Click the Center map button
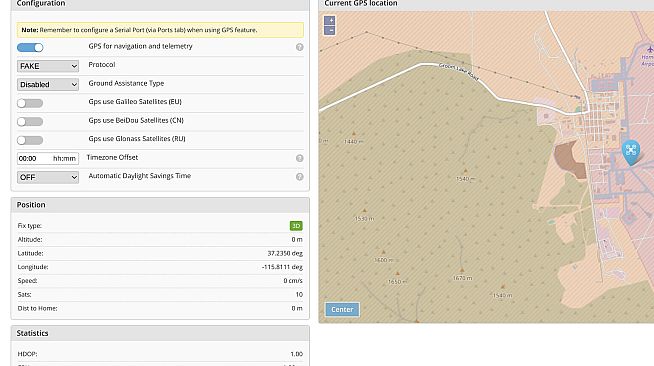The height and width of the screenshot is (366, 654). pyautogui.click(x=342, y=309)
